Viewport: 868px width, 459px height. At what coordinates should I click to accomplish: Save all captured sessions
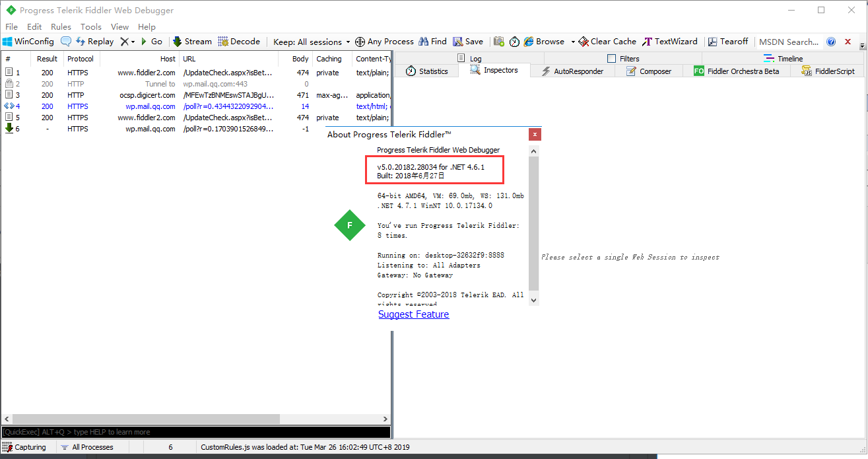tap(468, 41)
